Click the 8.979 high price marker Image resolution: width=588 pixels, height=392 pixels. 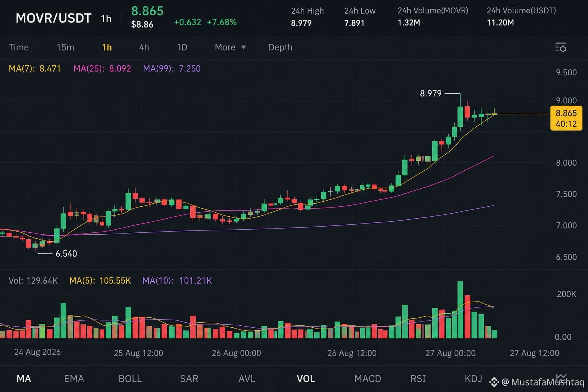tap(431, 93)
